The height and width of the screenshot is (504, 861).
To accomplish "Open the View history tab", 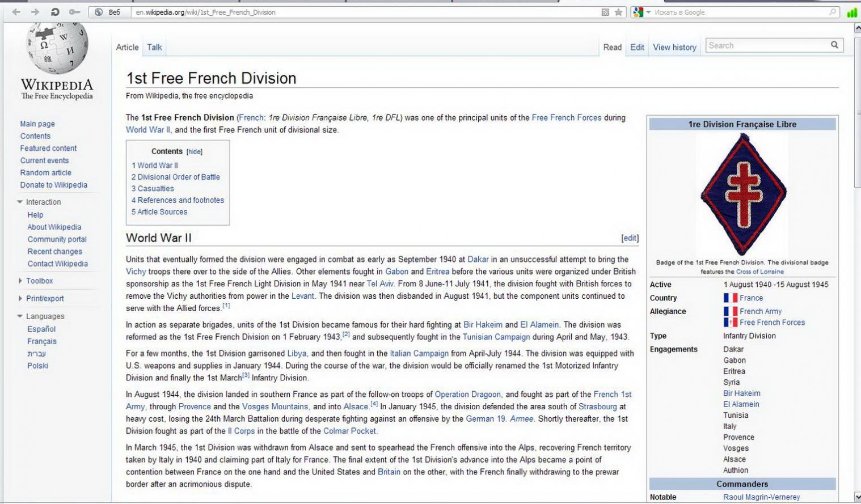I will pyautogui.click(x=674, y=47).
